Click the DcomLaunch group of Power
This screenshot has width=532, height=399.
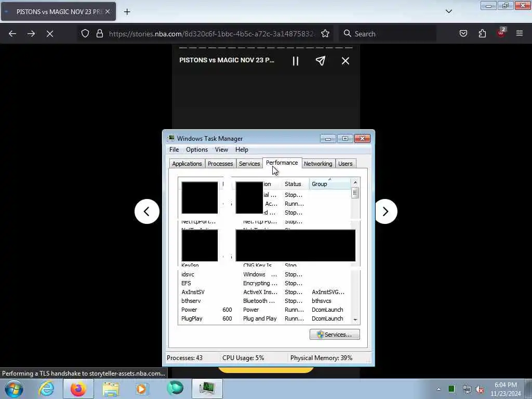click(327, 310)
